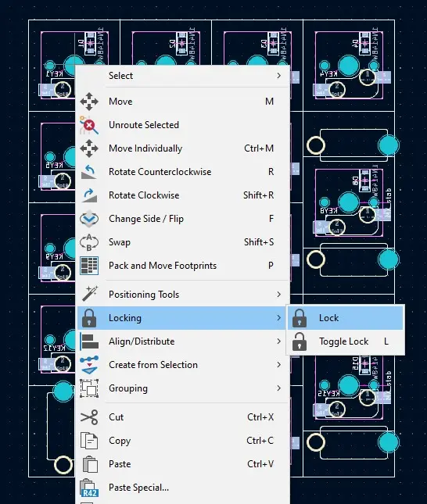Click the Paste Special R42 icon
427x504 pixels.
click(x=89, y=488)
